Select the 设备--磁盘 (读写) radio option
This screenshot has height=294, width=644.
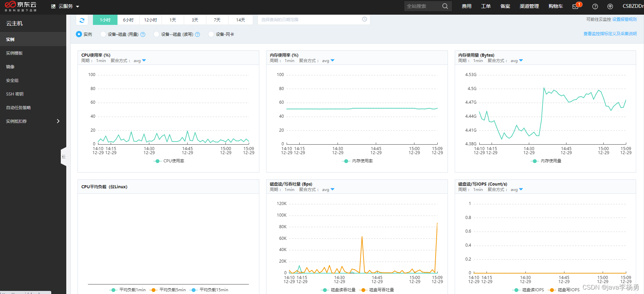click(x=156, y=34)
